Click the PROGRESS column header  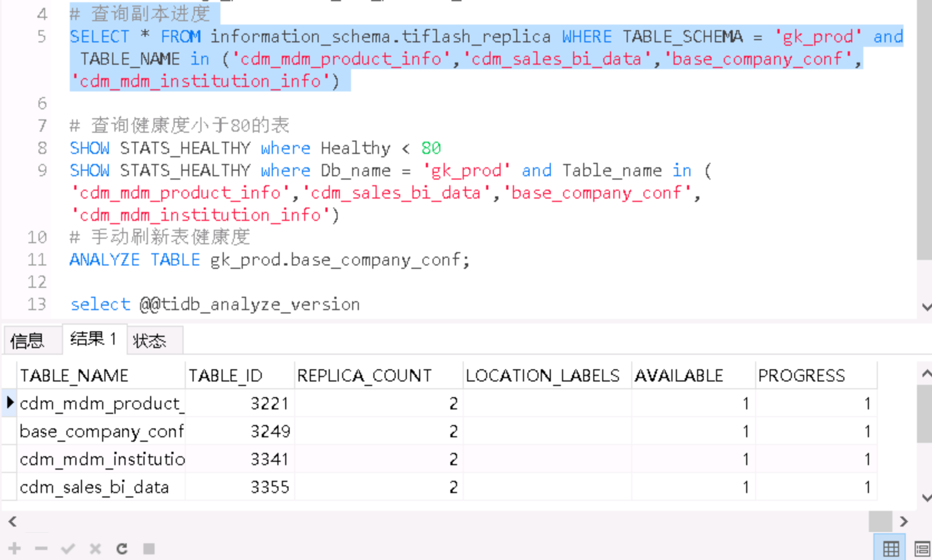pos(816,375)
